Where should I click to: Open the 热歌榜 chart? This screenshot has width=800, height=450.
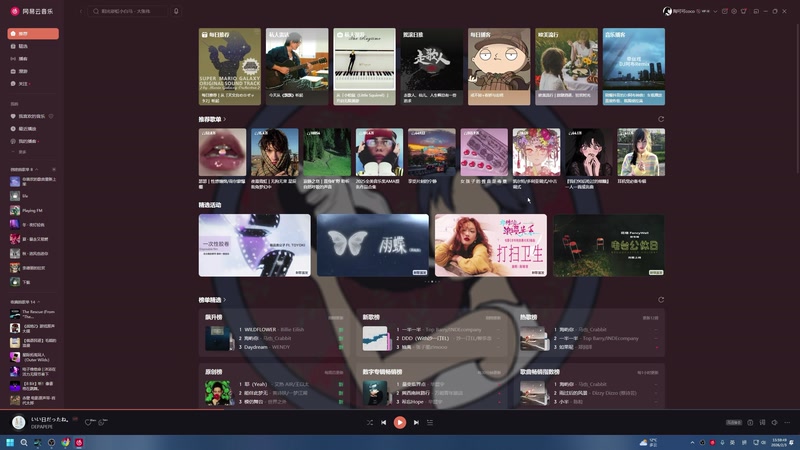point(529,317)
